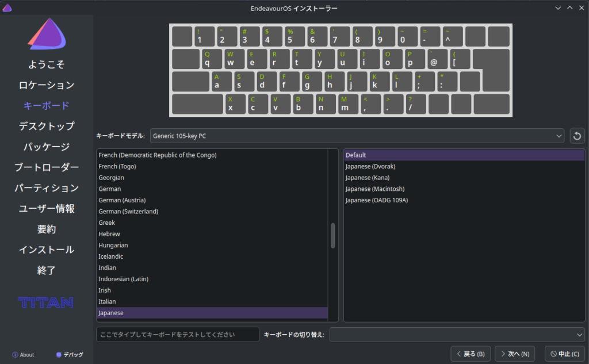The width and height of the screenshot is (589, 364).
Task: Click the デバッグ debug icon
Action: click(x=59, y=355)
